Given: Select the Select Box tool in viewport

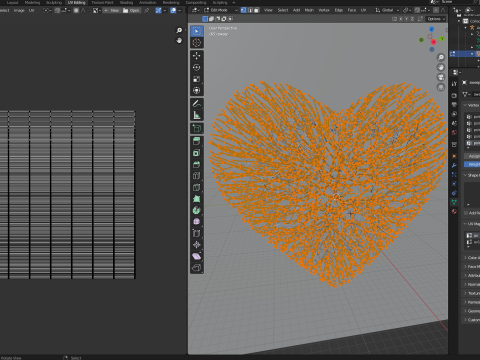Looking at the screenshot, I should click(x=197, y=31).
